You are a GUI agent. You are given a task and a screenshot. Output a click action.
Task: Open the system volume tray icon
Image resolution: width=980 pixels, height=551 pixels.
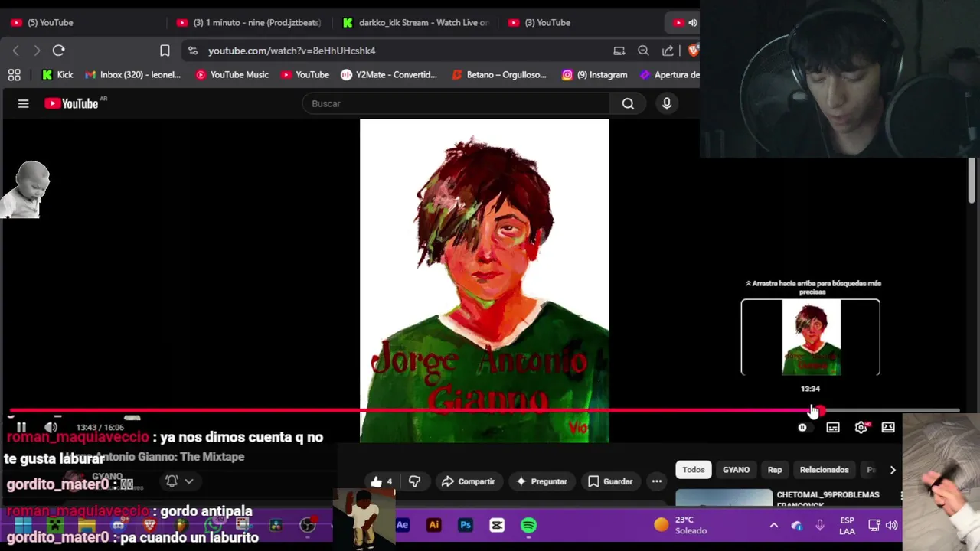(x=891, y=525)
